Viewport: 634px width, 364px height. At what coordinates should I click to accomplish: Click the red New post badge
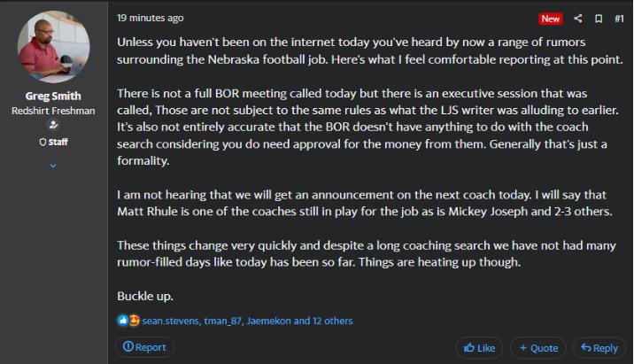[x=551, y=19]
